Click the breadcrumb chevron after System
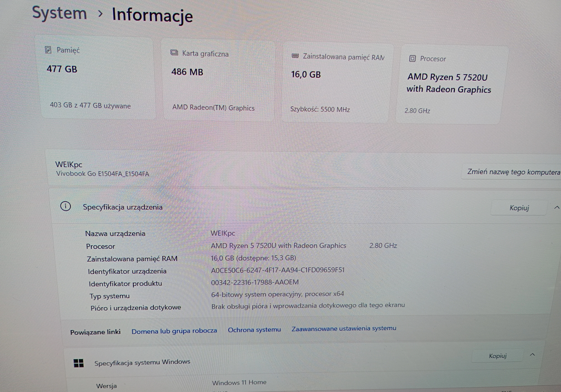The height and width of the screenshot is (392, 561). point(100,14)
